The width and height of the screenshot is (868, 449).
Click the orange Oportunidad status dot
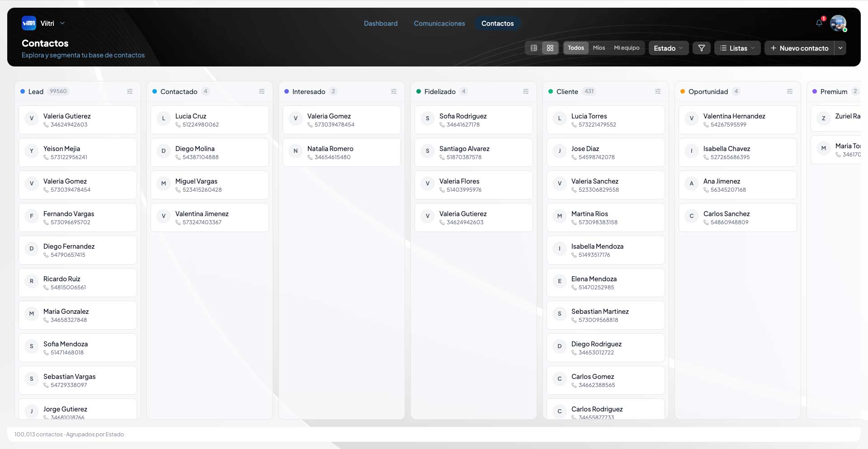click(683, 91)
